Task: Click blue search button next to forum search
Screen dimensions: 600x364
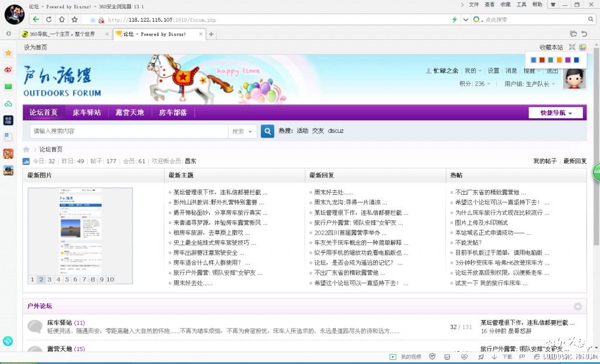Action: [x=267, y=131]
